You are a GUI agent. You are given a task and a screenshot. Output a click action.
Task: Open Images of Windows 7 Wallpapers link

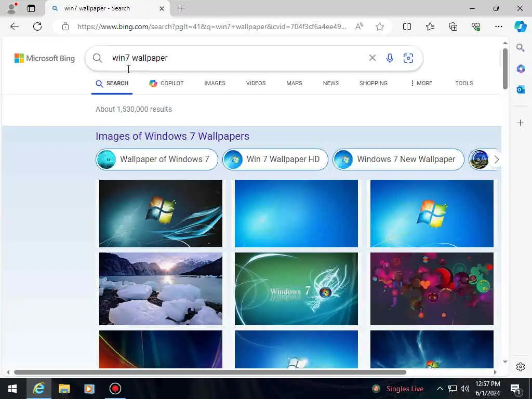pos(172,137)
